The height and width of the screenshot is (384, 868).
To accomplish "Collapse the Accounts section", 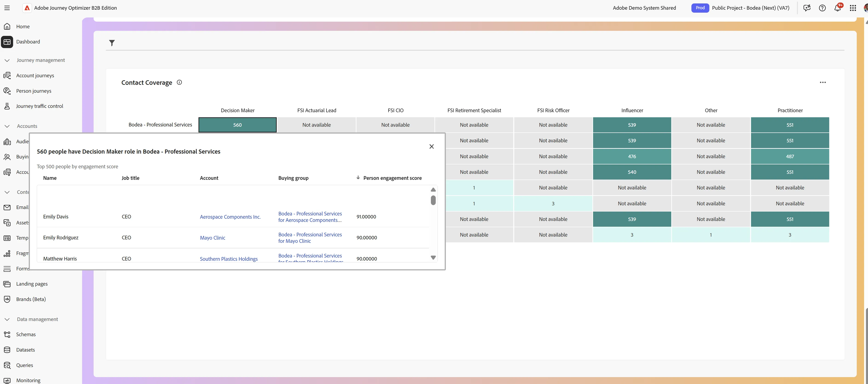I will coord(7,126).
